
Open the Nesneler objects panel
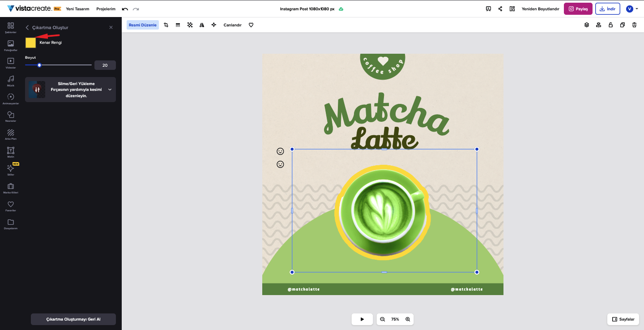[x=11, y=117]
